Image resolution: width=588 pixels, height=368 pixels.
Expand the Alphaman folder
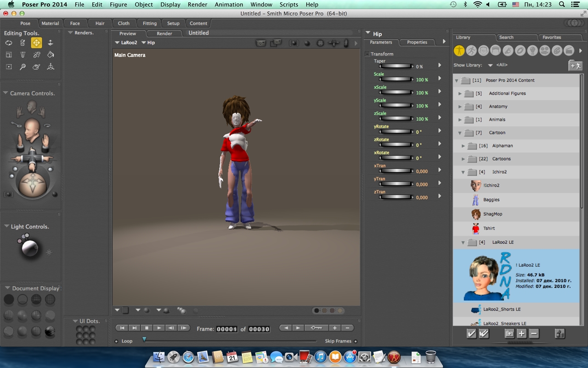(x=463, y=146)
